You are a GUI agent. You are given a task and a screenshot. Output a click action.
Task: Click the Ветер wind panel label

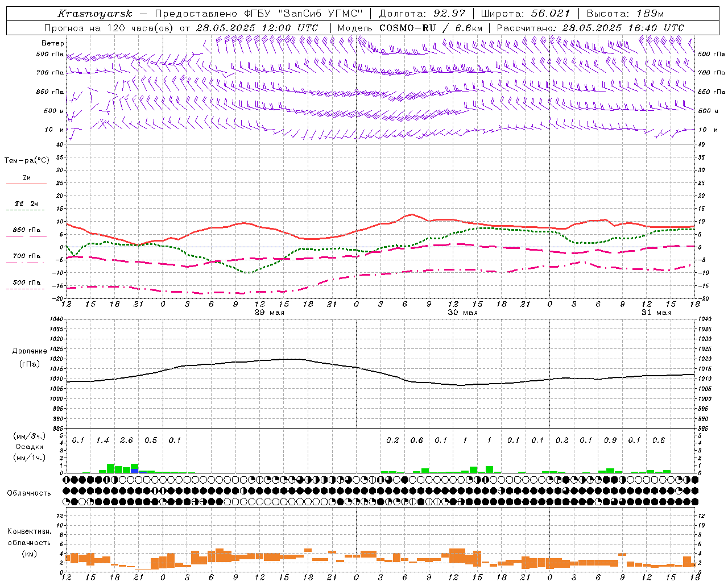pyautogui.click(x=52, y=43)
